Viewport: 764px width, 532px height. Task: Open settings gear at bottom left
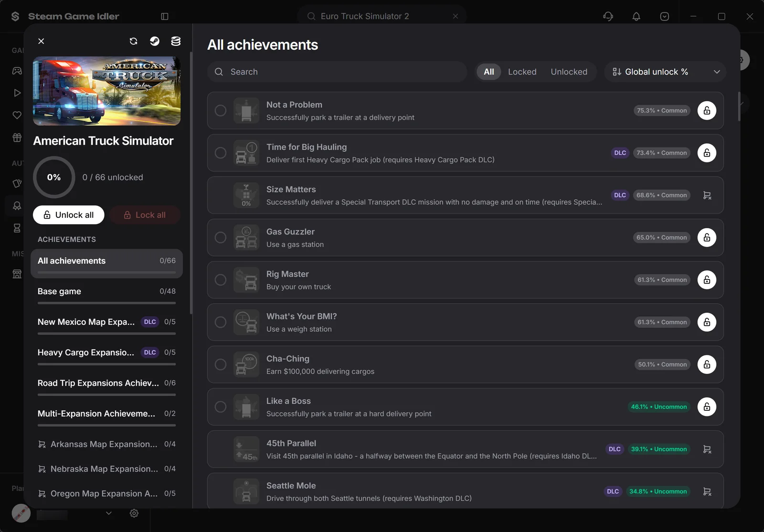[134, 513]
